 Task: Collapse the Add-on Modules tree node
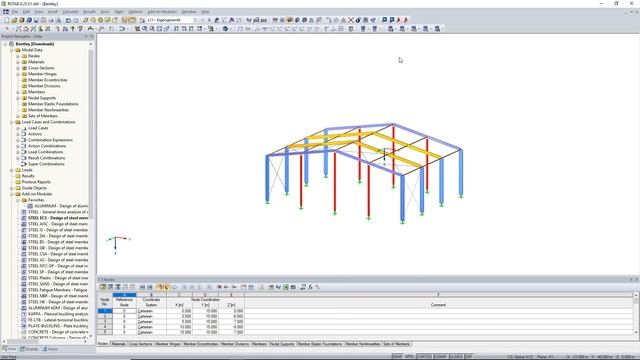(x=12, y=194)
